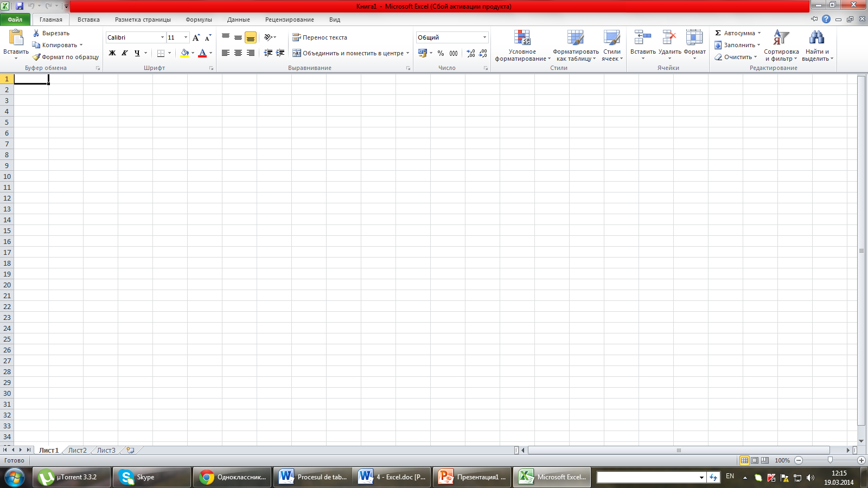Click the Delete cells (Удалить) icon
Screen dimensions: 868x488
669,37
